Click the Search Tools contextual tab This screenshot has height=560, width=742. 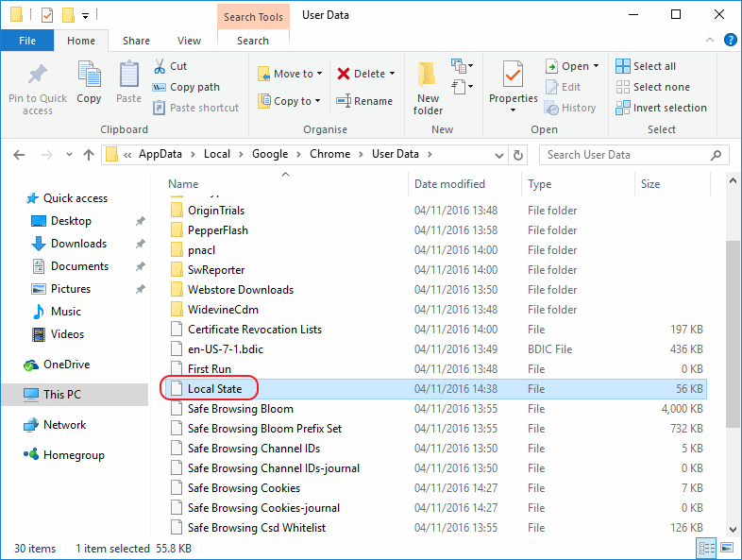click(253, 17)
